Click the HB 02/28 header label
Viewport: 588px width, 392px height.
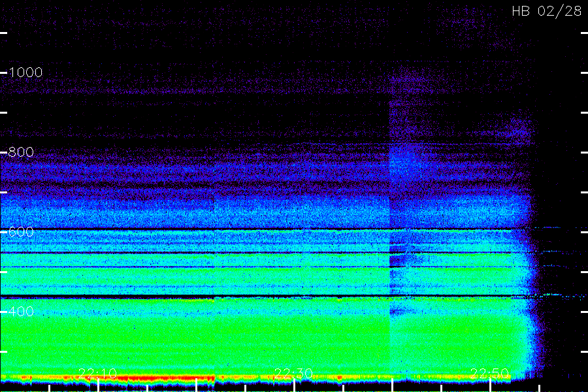coord(547,11)
